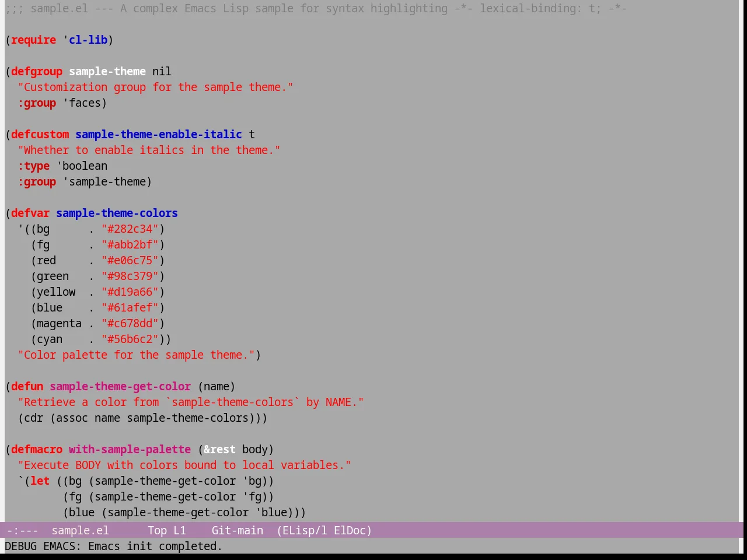
Task: Click 'cdr' in the defun body
Action: (33, 418)
